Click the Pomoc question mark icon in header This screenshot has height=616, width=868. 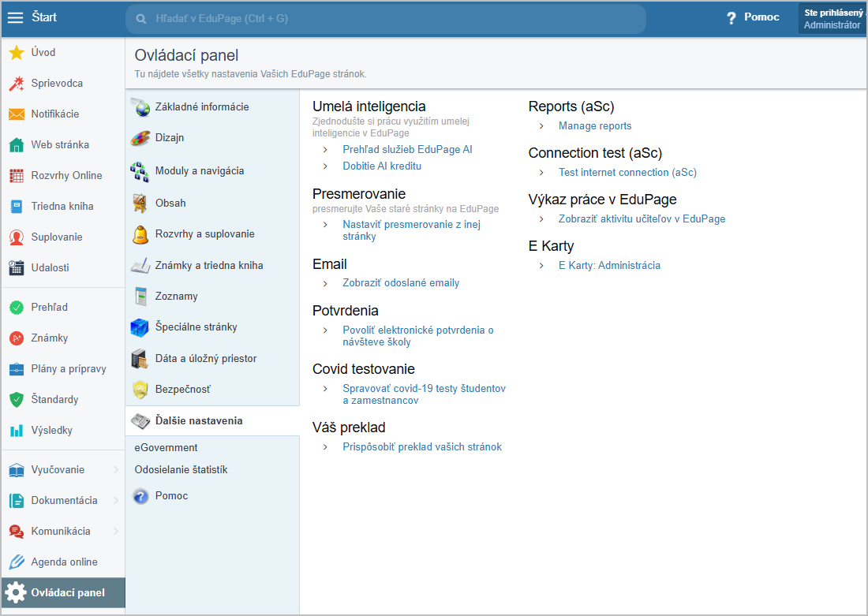[x=731, y=18]
